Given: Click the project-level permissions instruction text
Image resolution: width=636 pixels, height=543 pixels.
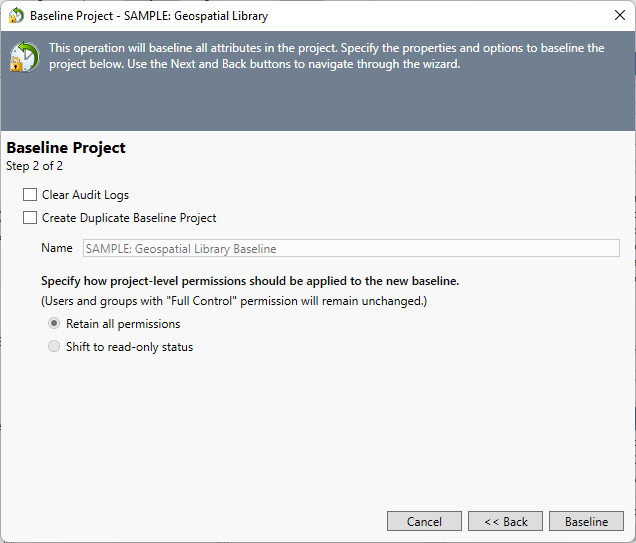Looking at the screenshot, I should click(x=250, y=281).
